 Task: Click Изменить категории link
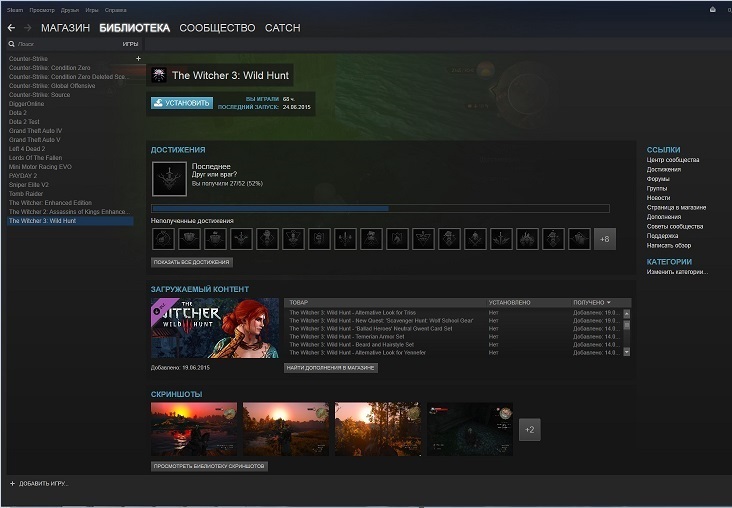[x=677, y=272]
